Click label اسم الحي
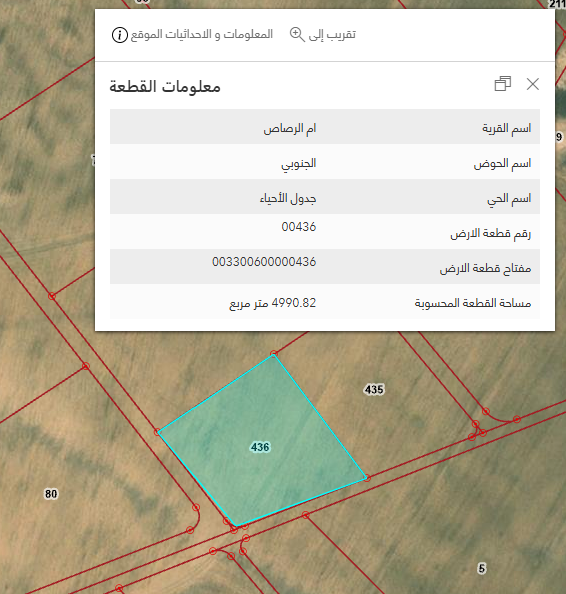The width and height of the screenshot is (566, 594). coord(509,199)
